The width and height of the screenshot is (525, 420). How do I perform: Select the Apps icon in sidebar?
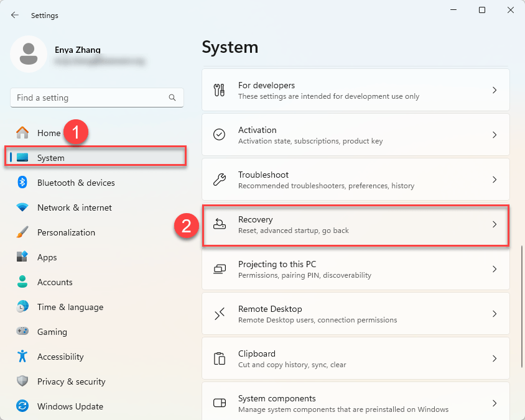click(22, 257)
